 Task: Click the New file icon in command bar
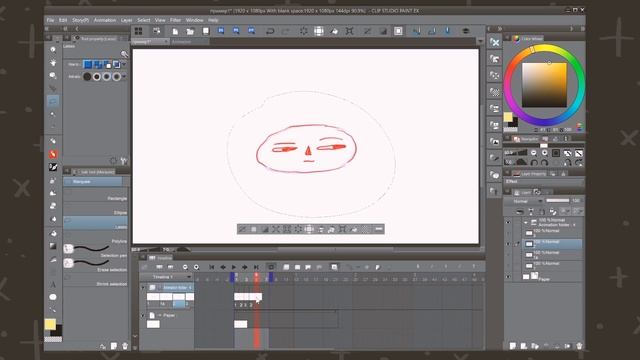(x=175, y=31)
